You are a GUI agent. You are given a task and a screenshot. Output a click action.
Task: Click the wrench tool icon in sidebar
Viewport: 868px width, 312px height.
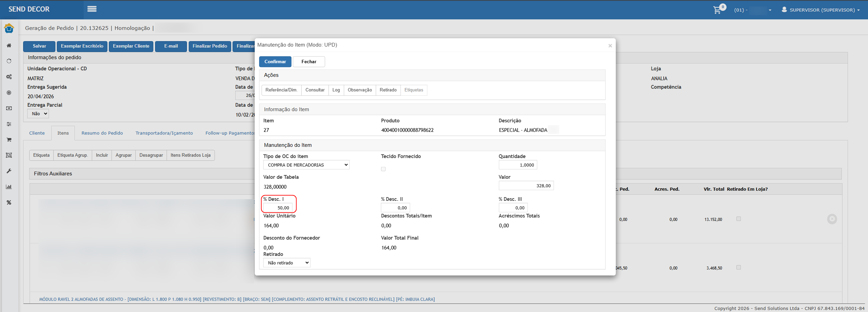point(9,171)
